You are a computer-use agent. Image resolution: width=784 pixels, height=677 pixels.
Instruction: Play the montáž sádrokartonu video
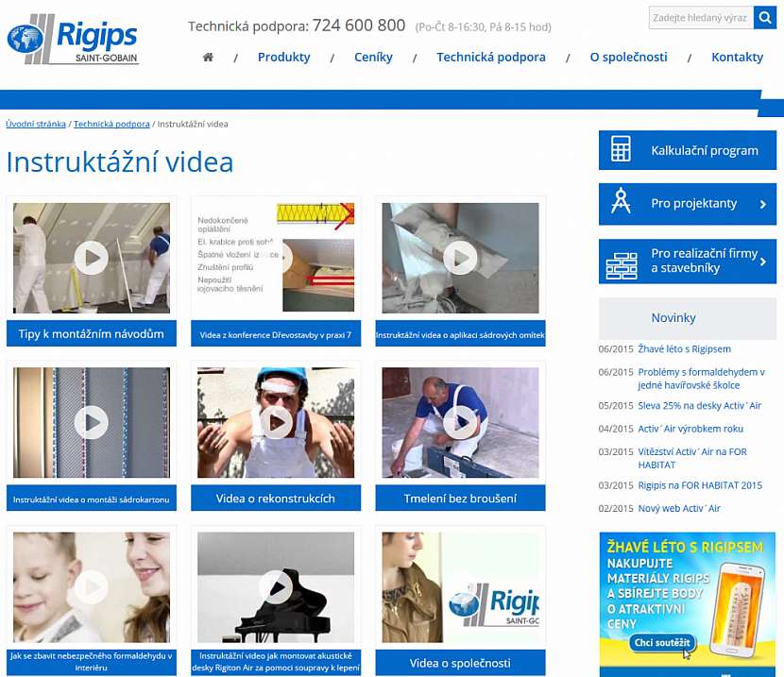pyautogui.click(x=91, y=422)
